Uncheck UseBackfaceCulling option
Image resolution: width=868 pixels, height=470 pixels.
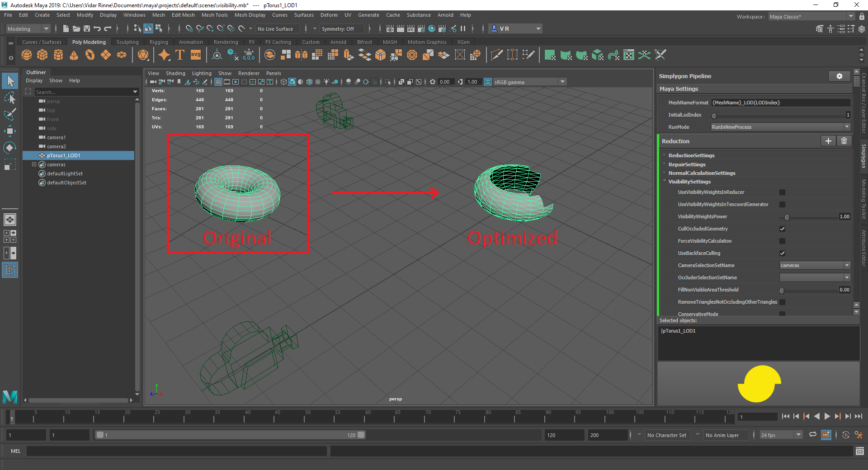pyautogui.click(x=782, y=253)
